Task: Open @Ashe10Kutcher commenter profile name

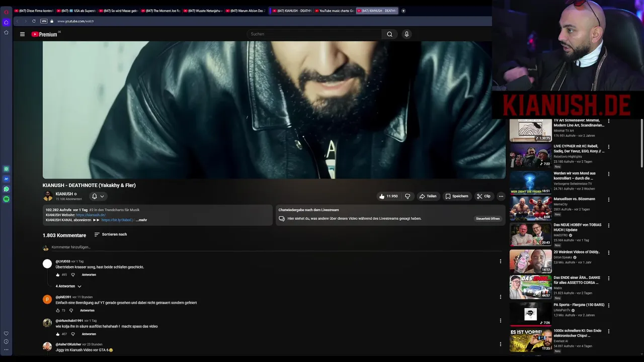Action: (68, 344)
